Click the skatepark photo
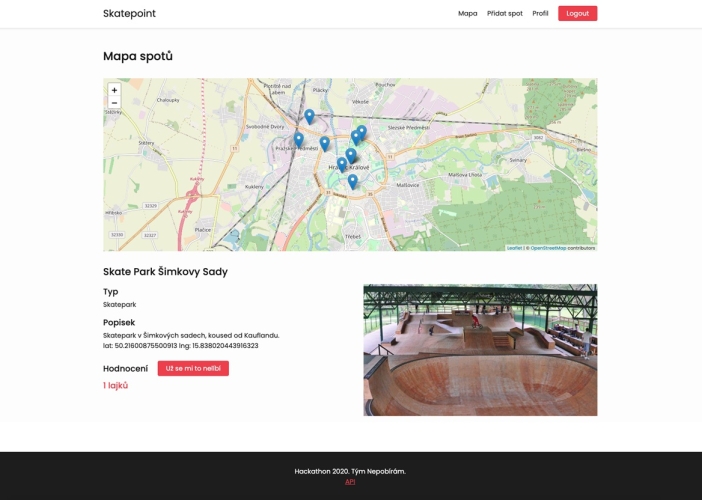The height and width of the screenshot is (500, 702). click(480, 349)
